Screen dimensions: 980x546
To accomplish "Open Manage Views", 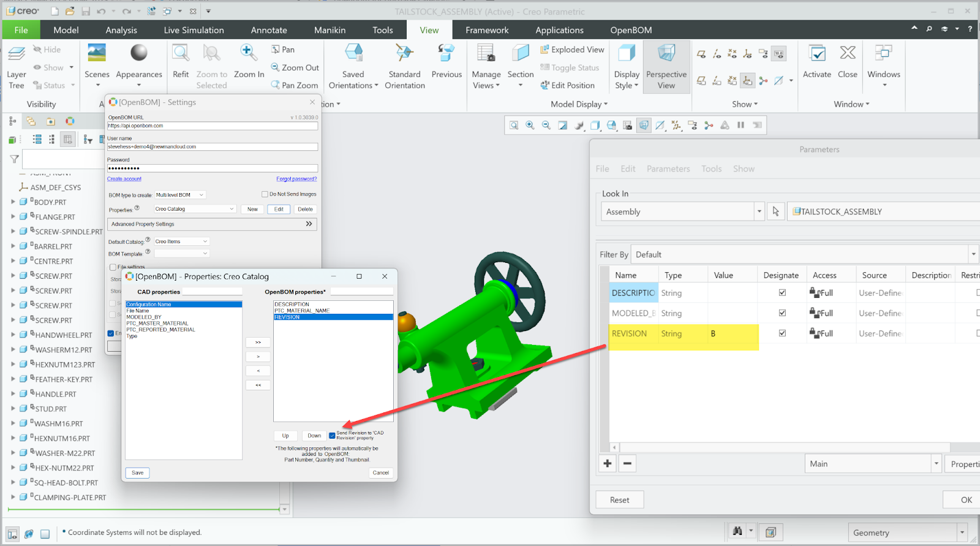I will (x=486, y=66).
